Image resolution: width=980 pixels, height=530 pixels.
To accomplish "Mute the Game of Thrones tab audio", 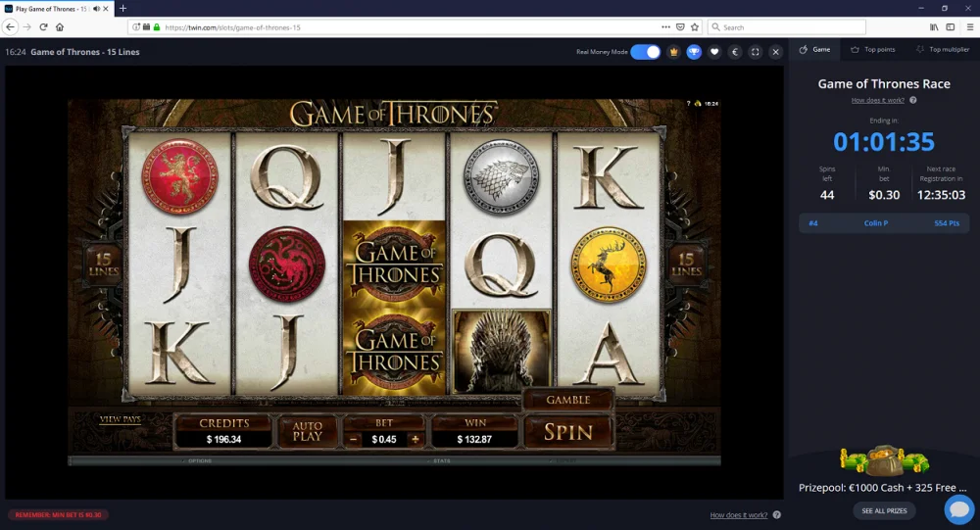I will (x=96, y=9).
